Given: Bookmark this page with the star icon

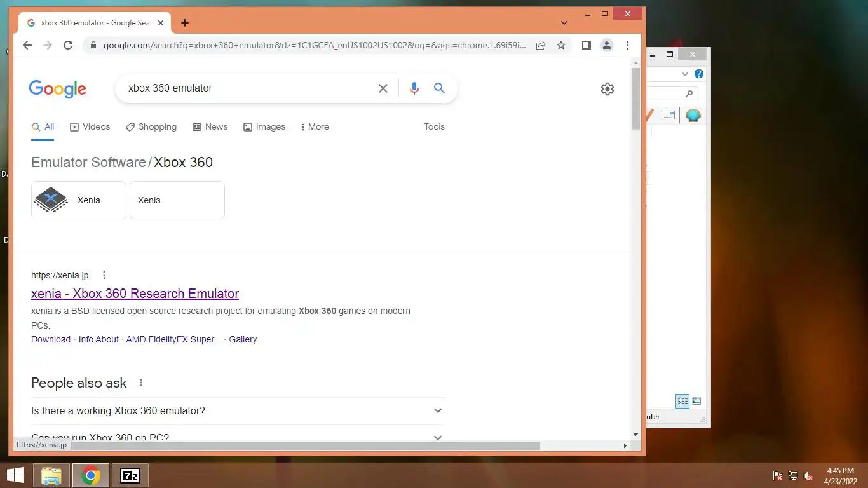Looking at the screenshot, I should (x=561, y=45).
